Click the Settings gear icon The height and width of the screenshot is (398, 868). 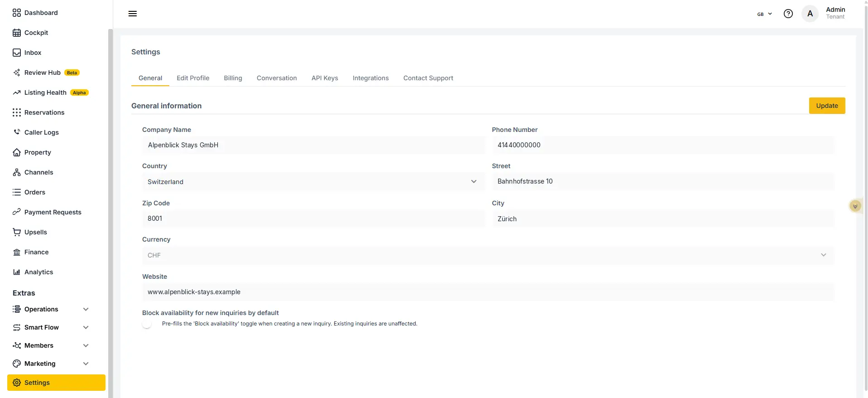tap(17, 383)
